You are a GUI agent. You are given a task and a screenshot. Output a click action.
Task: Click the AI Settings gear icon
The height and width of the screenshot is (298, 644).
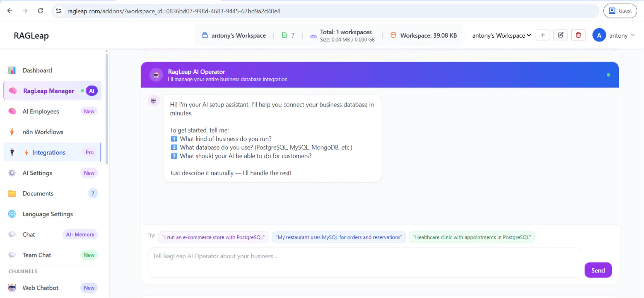coord(12,173)
